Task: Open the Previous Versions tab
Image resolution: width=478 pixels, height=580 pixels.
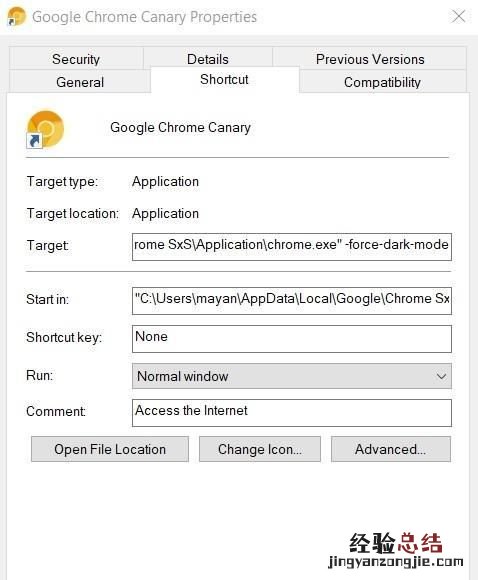Action: [370, 59]
